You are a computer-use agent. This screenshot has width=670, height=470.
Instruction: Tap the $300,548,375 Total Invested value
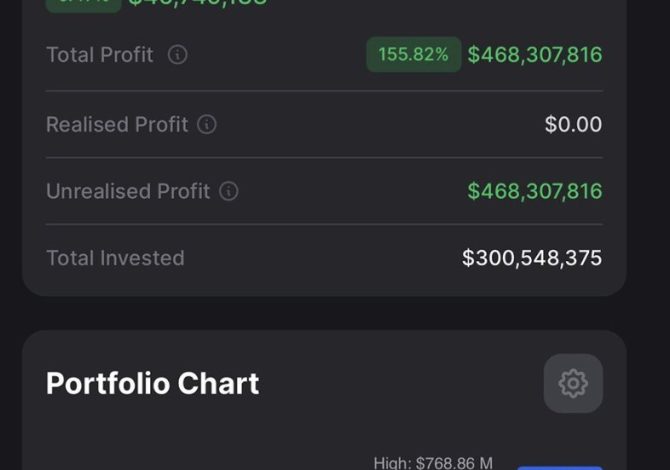pyautogui.click(x=532, y=258)
